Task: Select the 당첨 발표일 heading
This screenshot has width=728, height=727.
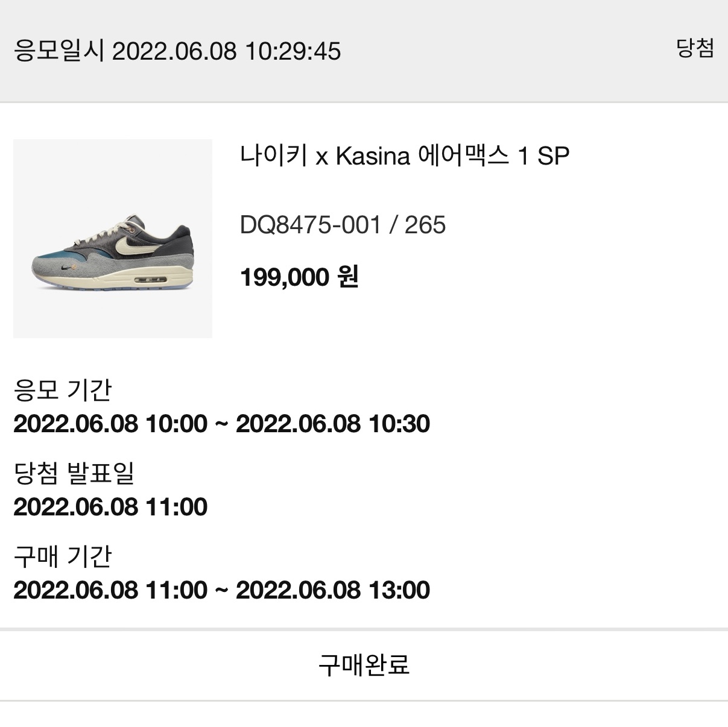Action: [x=74, y=473]
